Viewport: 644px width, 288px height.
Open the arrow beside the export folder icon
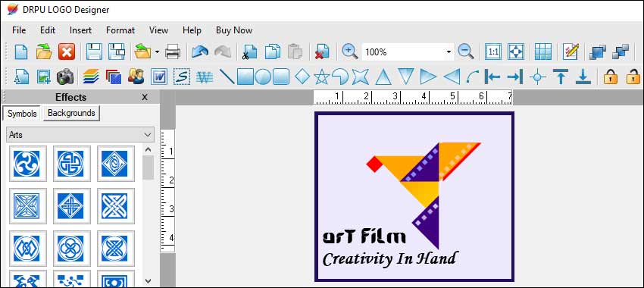coord(158,52)
